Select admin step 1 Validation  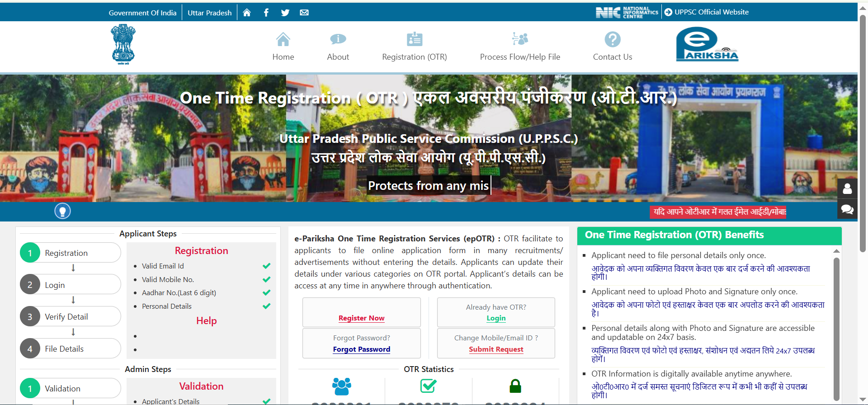click(x=71, y=388)
